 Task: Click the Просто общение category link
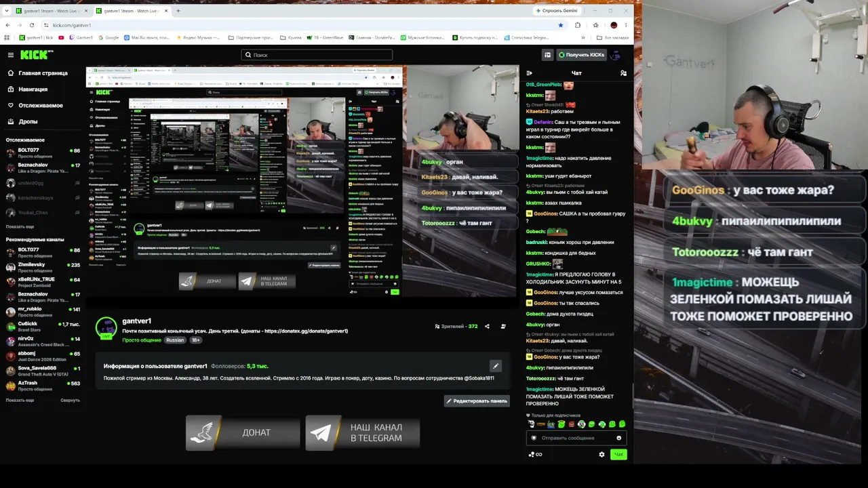pos(142,340)
